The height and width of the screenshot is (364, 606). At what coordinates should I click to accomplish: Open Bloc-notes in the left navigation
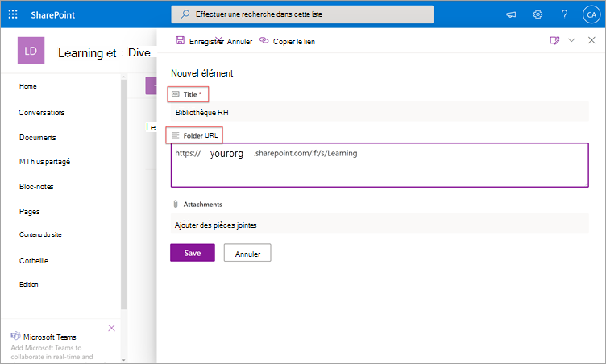(36, 187)
